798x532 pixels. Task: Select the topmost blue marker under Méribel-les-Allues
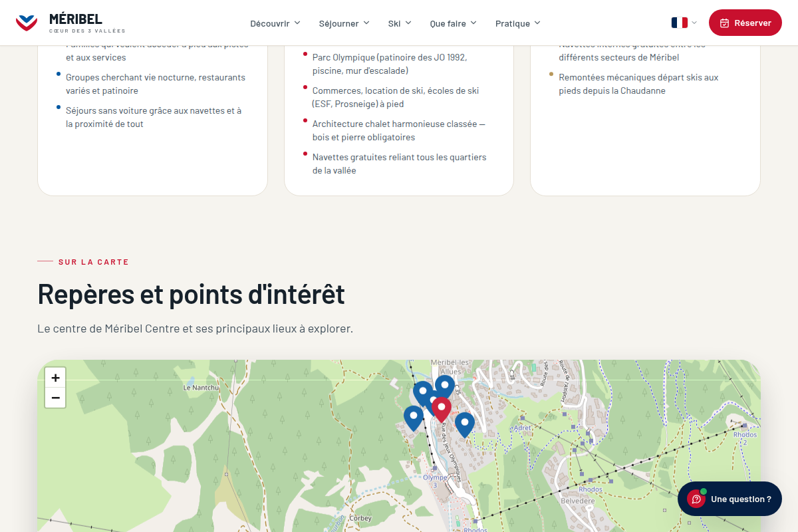[x=445, y=387]
